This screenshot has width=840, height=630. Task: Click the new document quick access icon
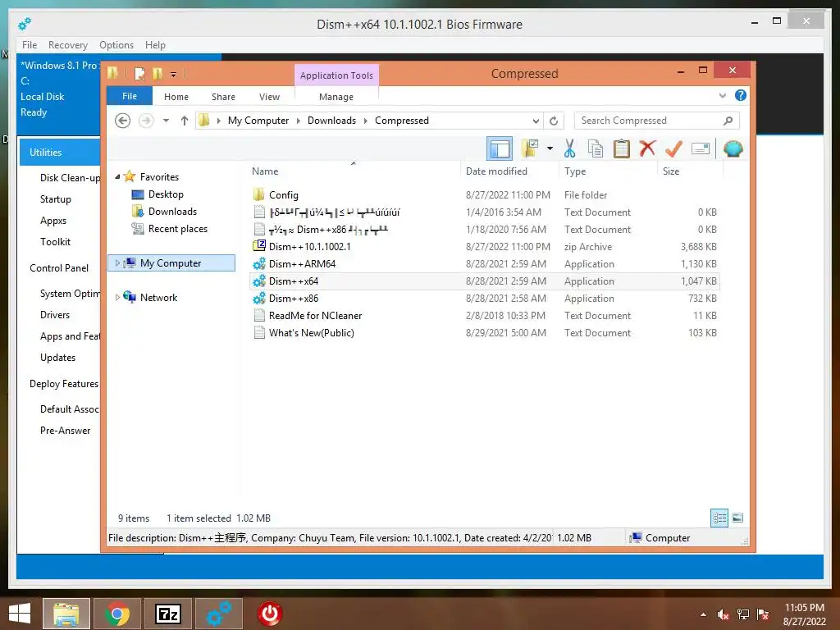point(139,73)
